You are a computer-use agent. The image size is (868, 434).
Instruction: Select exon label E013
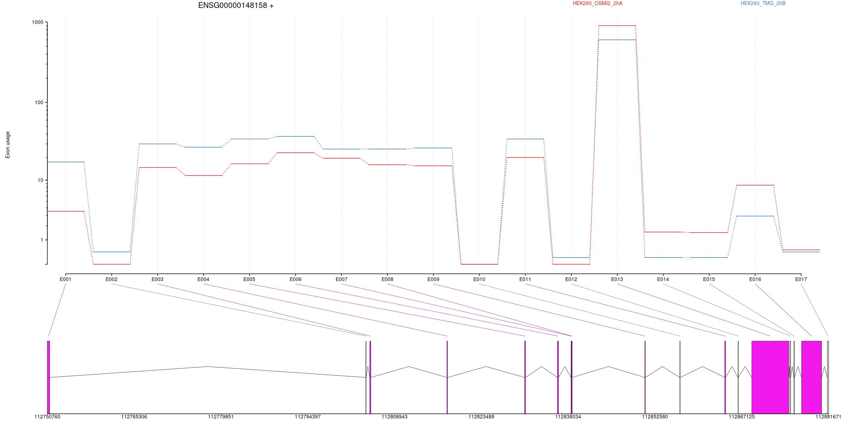click(617, 279)
